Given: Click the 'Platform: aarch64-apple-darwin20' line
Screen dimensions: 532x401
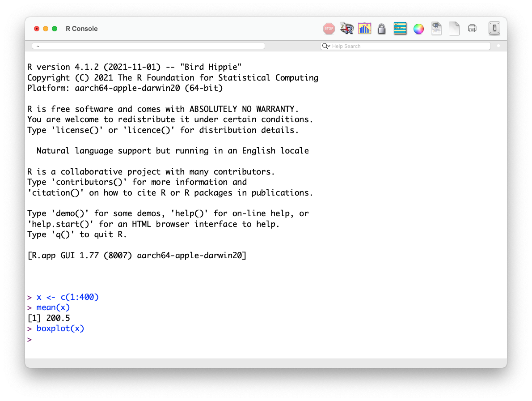Looking at the screenshot, I should (x=125, y=88).
